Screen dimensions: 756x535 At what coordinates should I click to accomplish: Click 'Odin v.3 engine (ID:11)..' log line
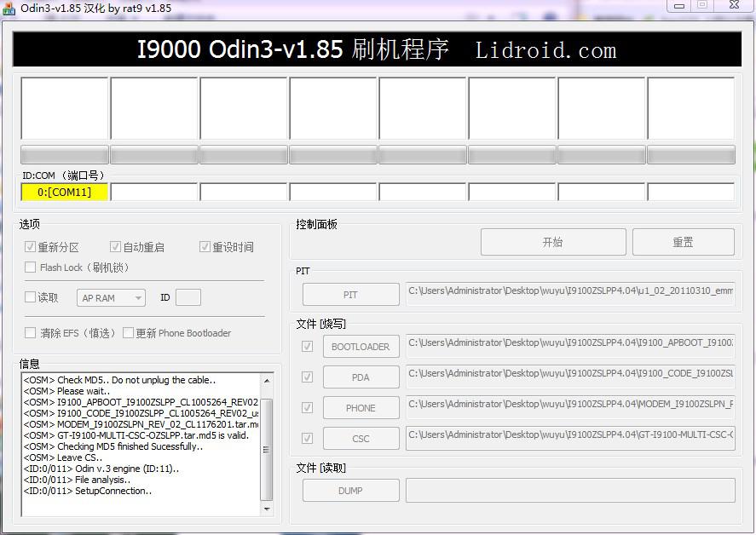101,469
